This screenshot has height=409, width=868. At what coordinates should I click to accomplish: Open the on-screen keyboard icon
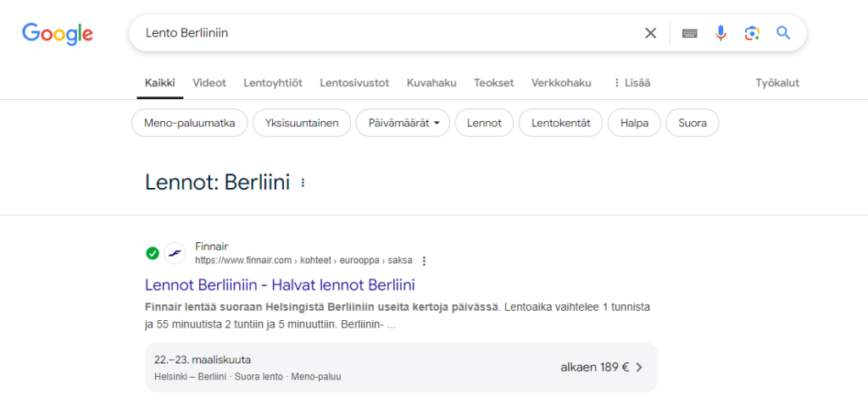pyautogui.click(x=689, y=33)
